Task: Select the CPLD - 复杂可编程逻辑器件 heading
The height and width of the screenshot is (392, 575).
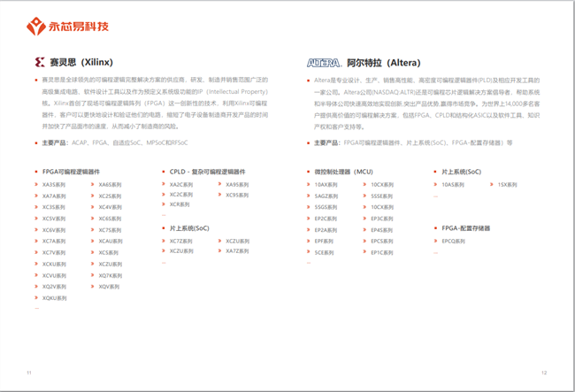Action: click(x=207, y=172)
